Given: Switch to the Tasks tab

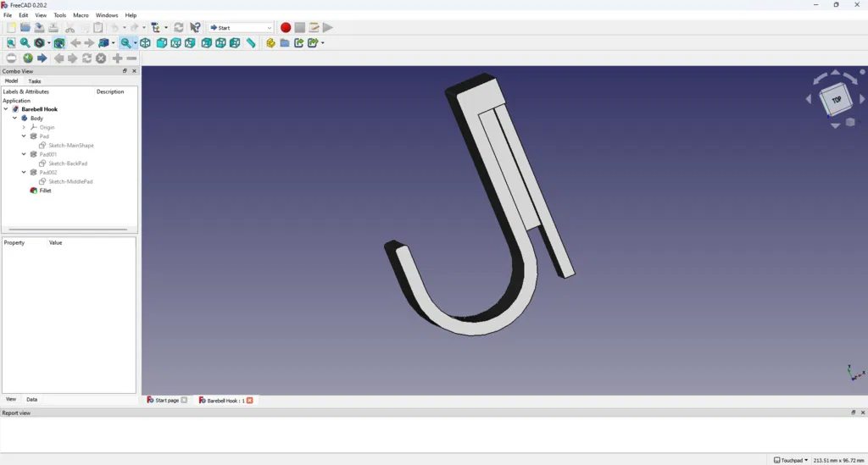Looking at the screenshot, I should [34, 81].
